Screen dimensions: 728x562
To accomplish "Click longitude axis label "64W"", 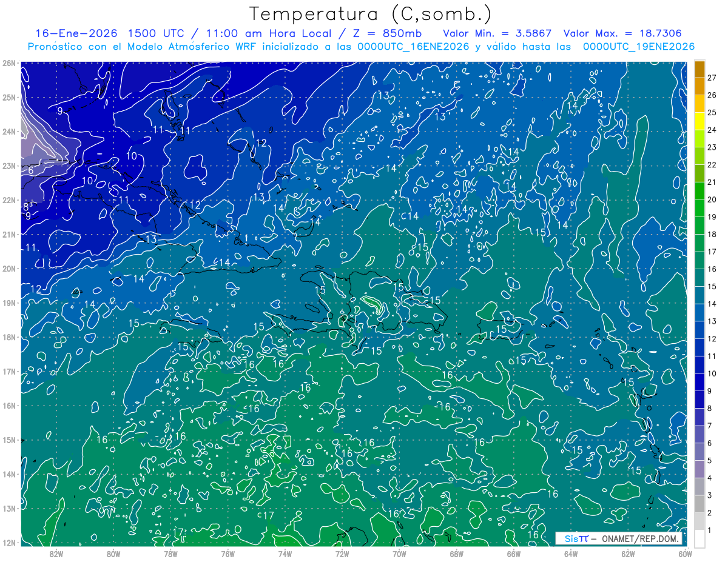I will pyautogui.click(x=571, y=554).
